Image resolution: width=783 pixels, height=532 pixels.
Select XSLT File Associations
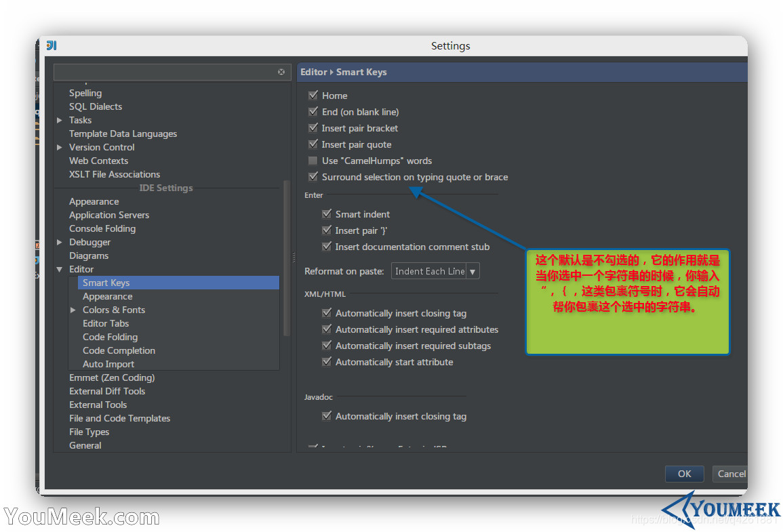tap(115, 174)
